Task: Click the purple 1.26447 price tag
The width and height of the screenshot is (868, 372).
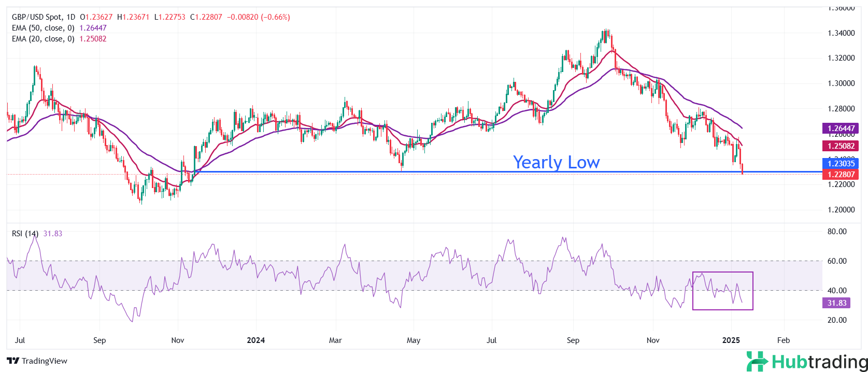Action: pyautogui.click(x=841, y=128)
